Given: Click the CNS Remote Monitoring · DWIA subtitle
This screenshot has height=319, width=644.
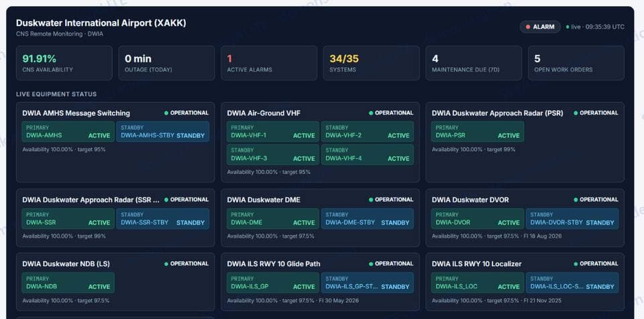Looking at the screenshot, I should (x=60, y=34).
